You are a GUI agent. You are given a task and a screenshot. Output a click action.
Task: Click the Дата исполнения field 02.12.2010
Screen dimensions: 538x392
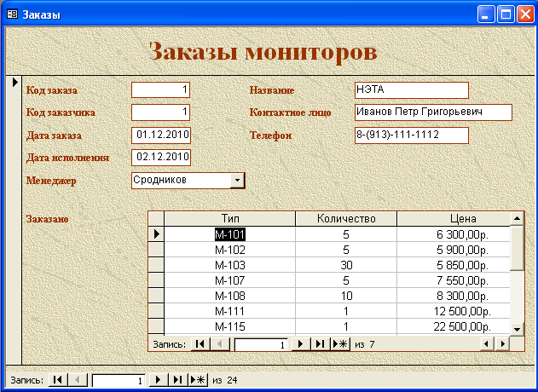(161, 157)
